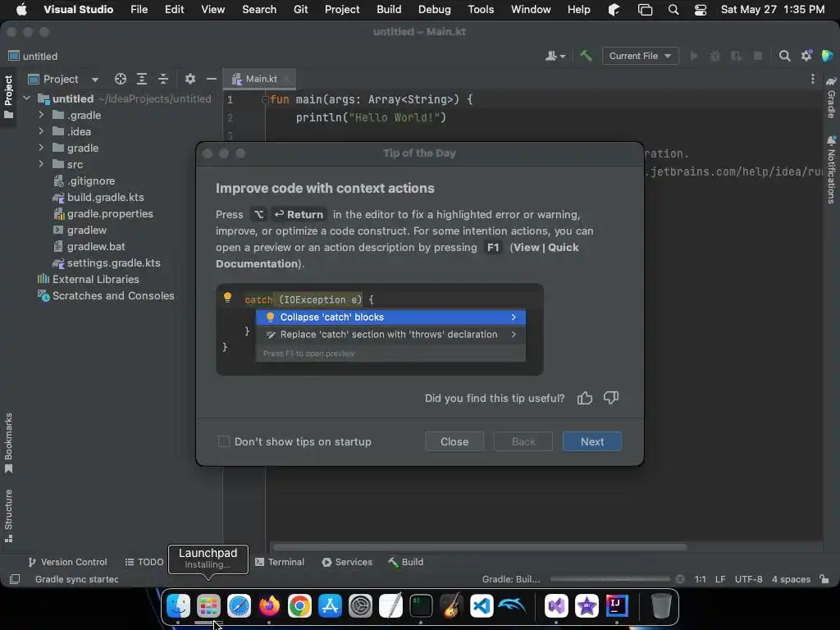Open the code-with-me user icon in toolbar
Viewport: 840px width, 630px height.
coord(555,56)
